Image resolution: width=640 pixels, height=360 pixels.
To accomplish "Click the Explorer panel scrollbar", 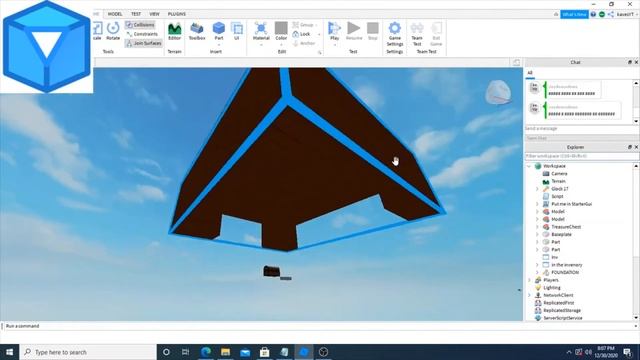I will pos(636,242).
